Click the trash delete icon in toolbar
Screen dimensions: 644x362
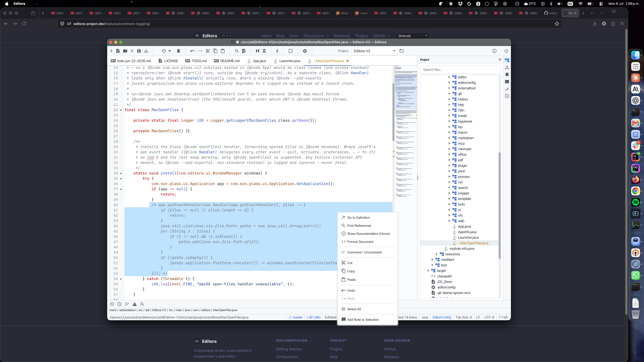tap(178, 51)
